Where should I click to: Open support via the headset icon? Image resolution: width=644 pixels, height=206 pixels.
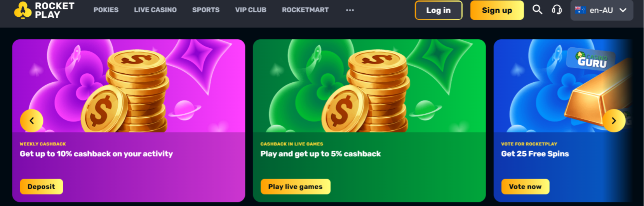pos(557,10)
